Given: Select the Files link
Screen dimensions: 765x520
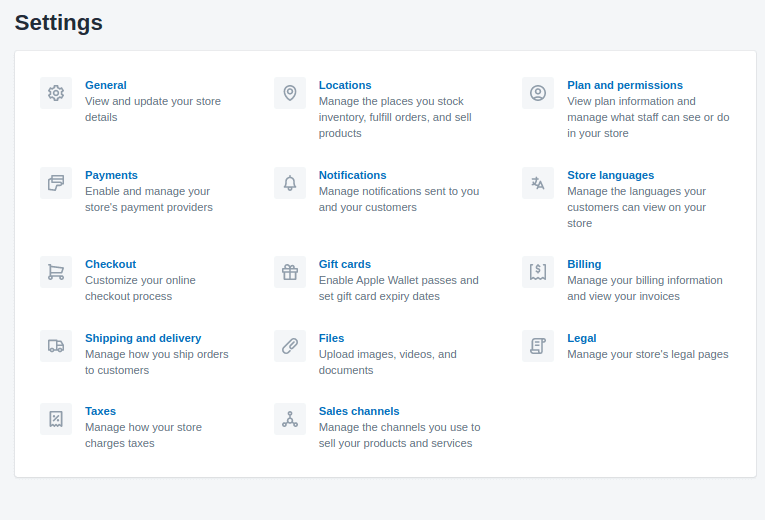Looking at the screenshot, I should [331, 338].
